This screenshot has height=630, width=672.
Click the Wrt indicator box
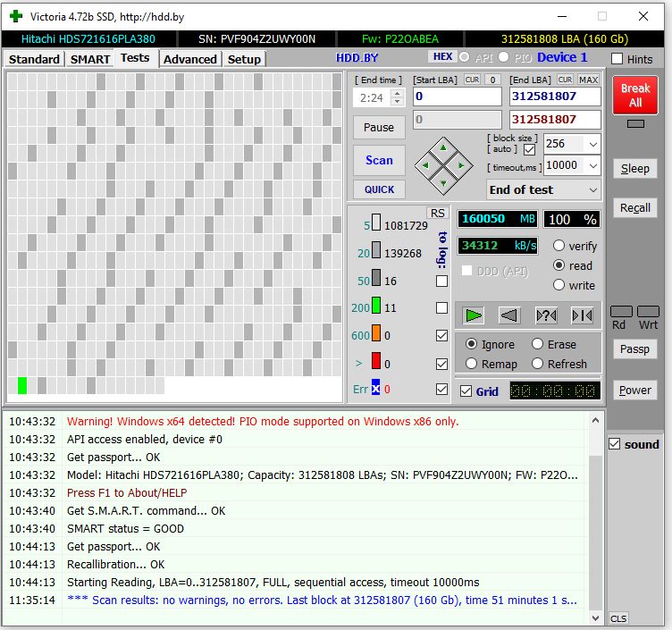[x=648, y=312]
